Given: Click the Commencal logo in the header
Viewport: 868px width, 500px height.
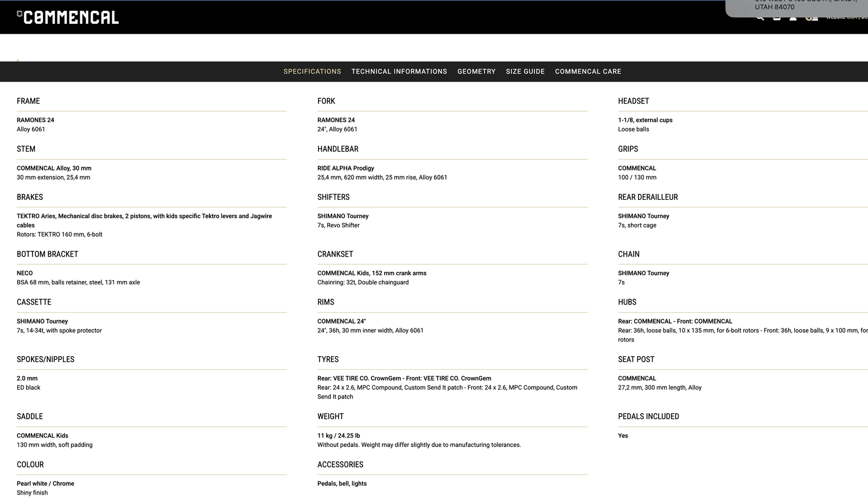Looking at the screenshot, I should 71,17.
